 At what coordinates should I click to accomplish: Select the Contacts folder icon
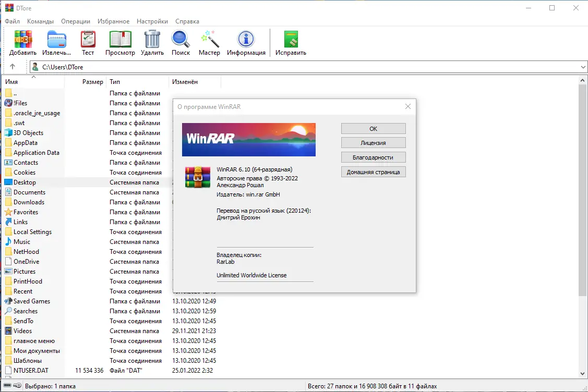click(8, 162)
